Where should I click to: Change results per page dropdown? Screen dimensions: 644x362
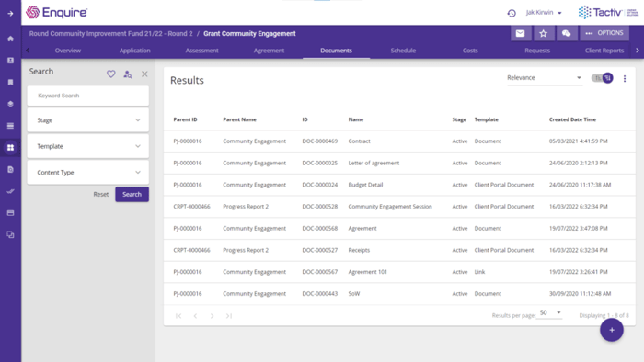pos(549,312)
